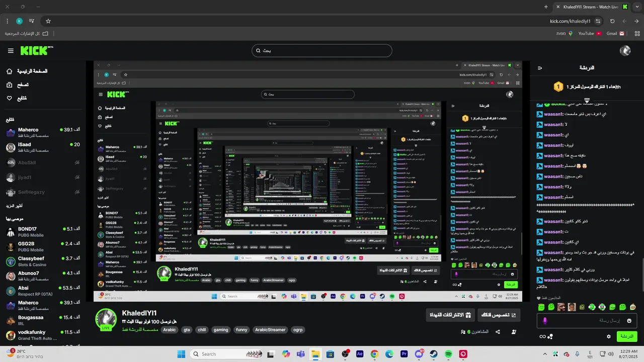Open the Browse sidebar icon
This screenshot has width=644, height=362.
pos(10,85)
